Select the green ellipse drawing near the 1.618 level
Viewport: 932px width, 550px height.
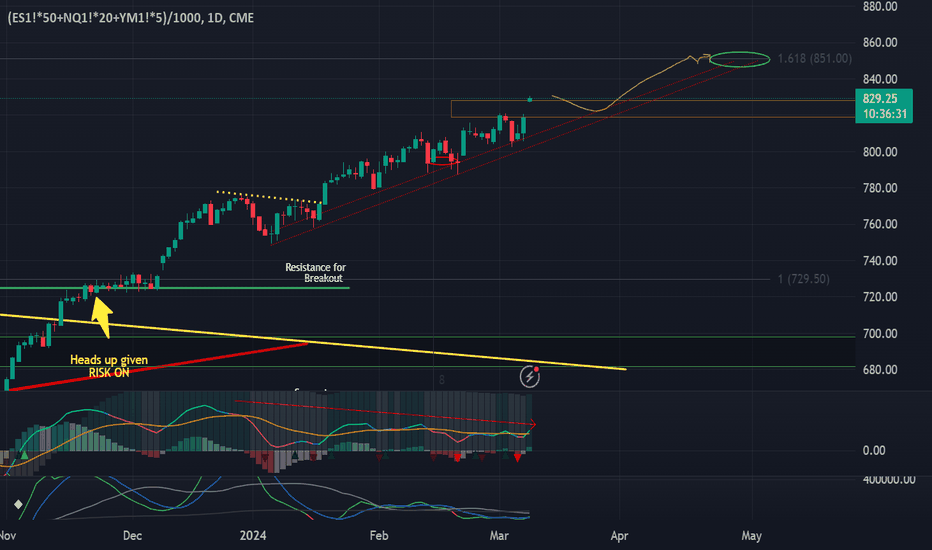[739, 59]
